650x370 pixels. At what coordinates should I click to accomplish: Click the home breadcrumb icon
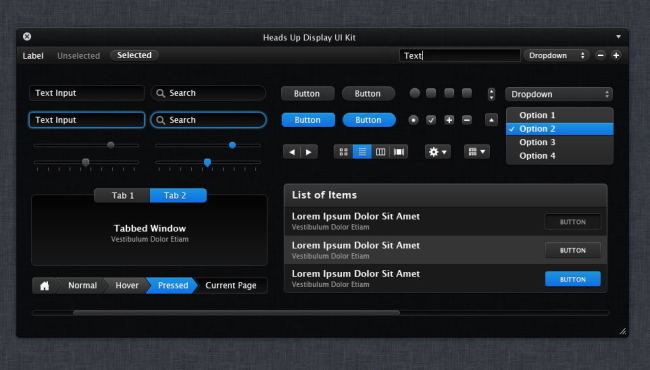pos(45,285)
